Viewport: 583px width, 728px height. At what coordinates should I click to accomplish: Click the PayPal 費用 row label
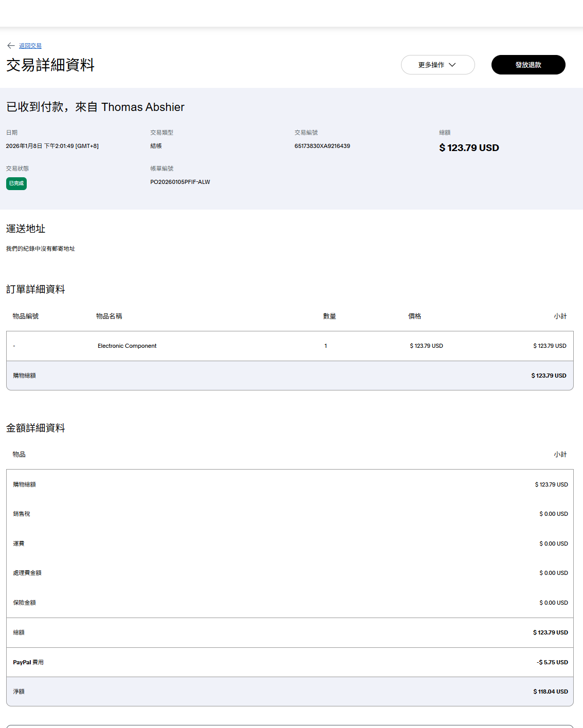(x=28, y=662)
